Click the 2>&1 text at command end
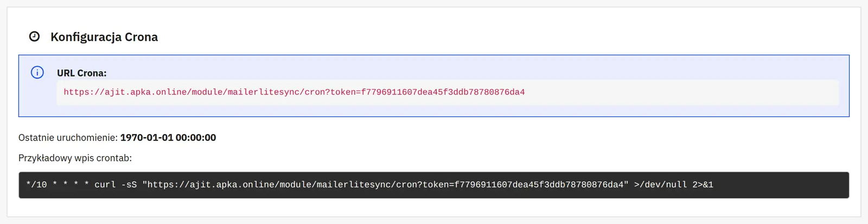 [703, 185]
